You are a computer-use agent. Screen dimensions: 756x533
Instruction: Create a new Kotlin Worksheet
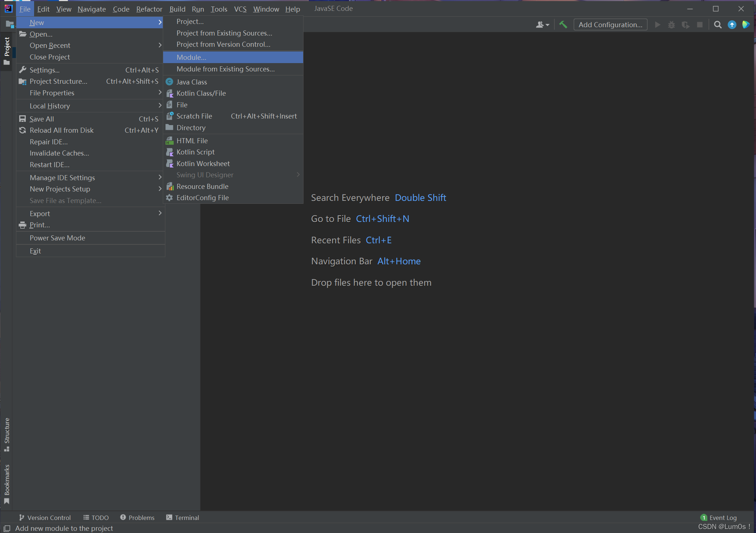coord(233,164)
